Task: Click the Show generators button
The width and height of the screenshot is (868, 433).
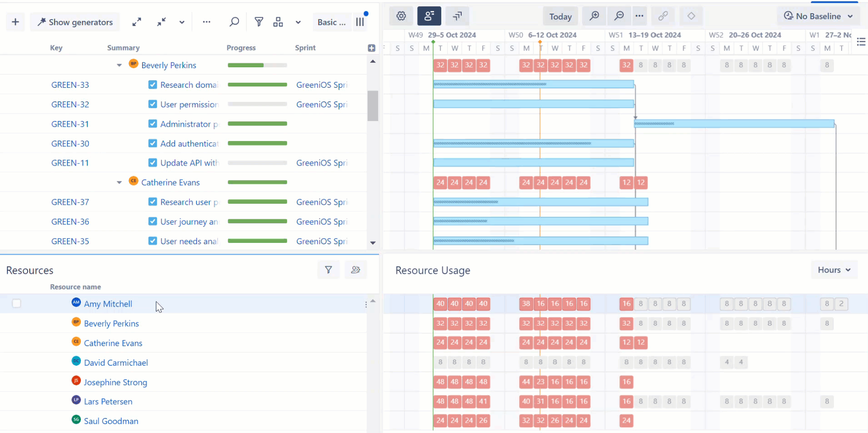Action: [75, 21]
